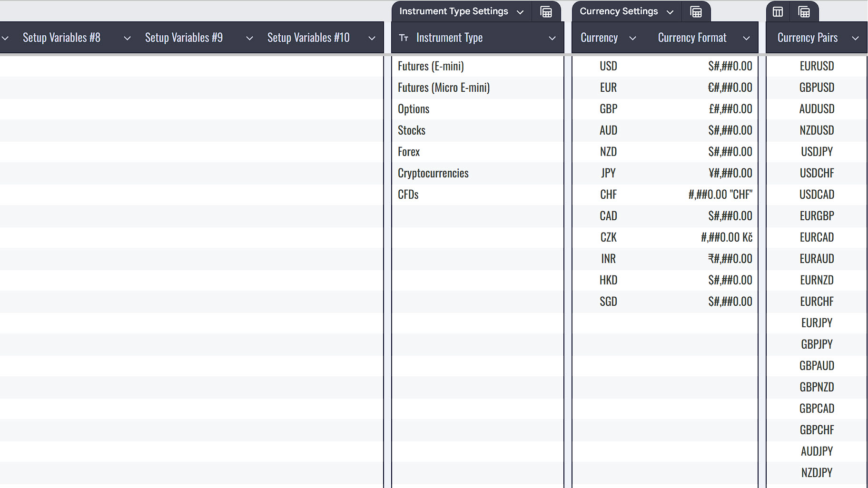Click the text type icon beside Instrument Type

[x=404, y=38]
